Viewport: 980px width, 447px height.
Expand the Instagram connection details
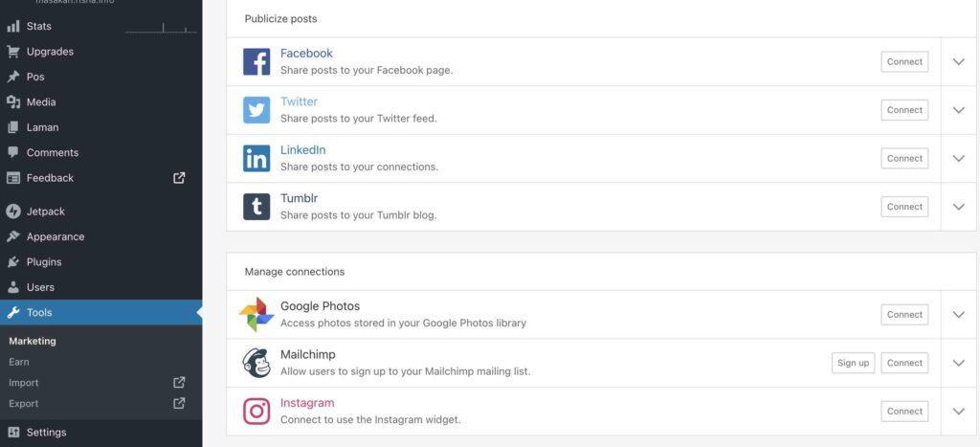pos(959,412)
